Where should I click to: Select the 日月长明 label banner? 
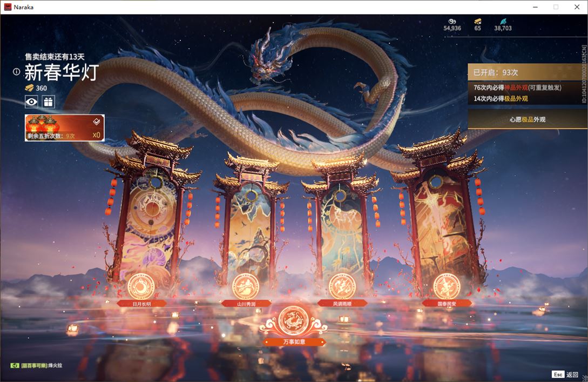(141, 304)
